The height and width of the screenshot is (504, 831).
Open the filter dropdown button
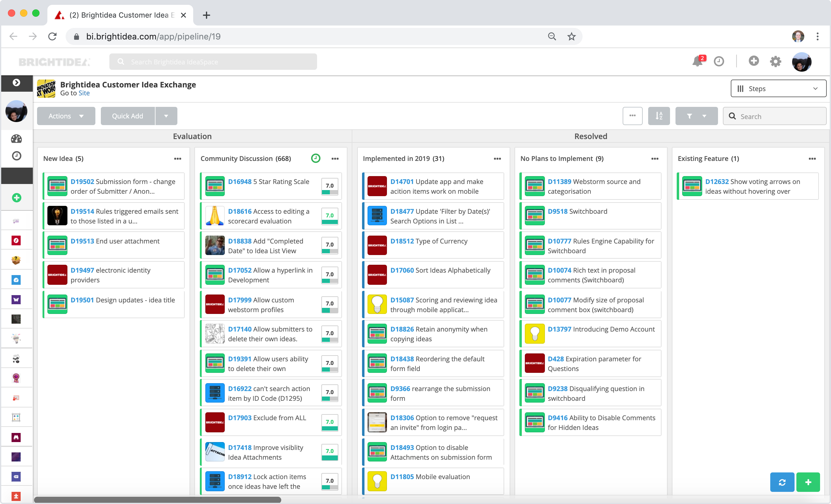click(696, 116)
